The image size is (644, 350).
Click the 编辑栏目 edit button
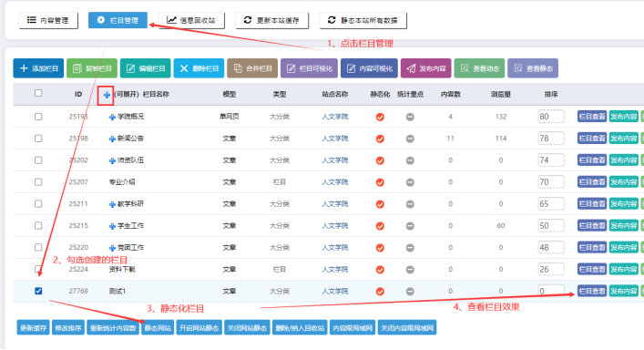tap(146, 68)
